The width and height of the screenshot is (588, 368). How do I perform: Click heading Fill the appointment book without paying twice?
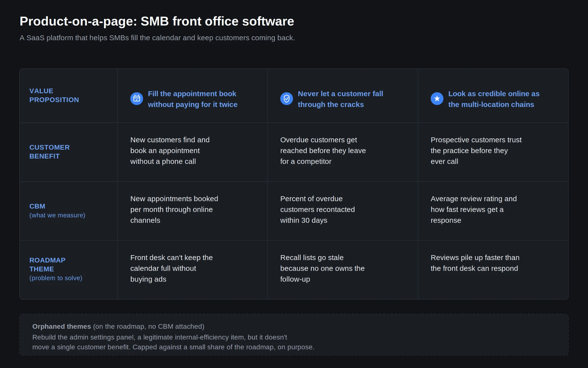[193, 99]
